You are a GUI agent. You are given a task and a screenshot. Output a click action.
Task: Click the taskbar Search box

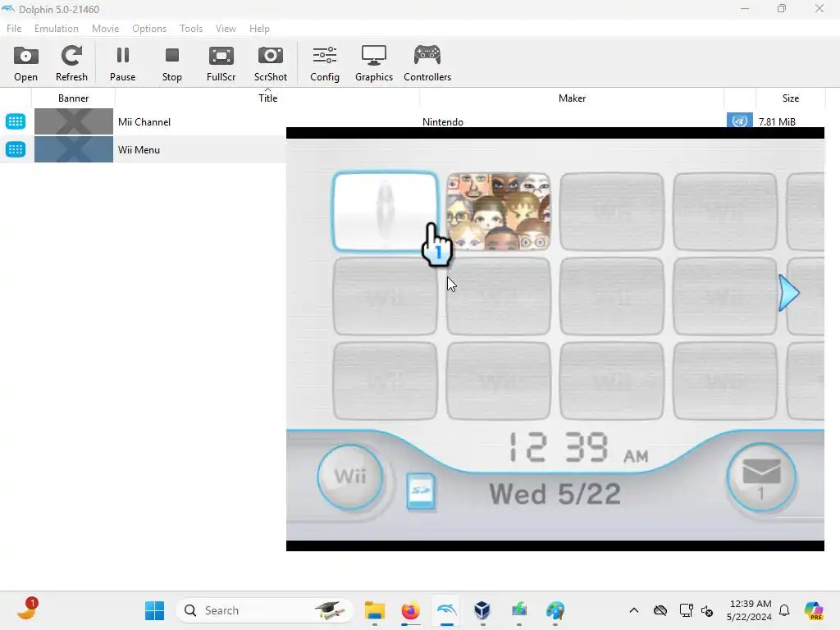coord(265,610)
